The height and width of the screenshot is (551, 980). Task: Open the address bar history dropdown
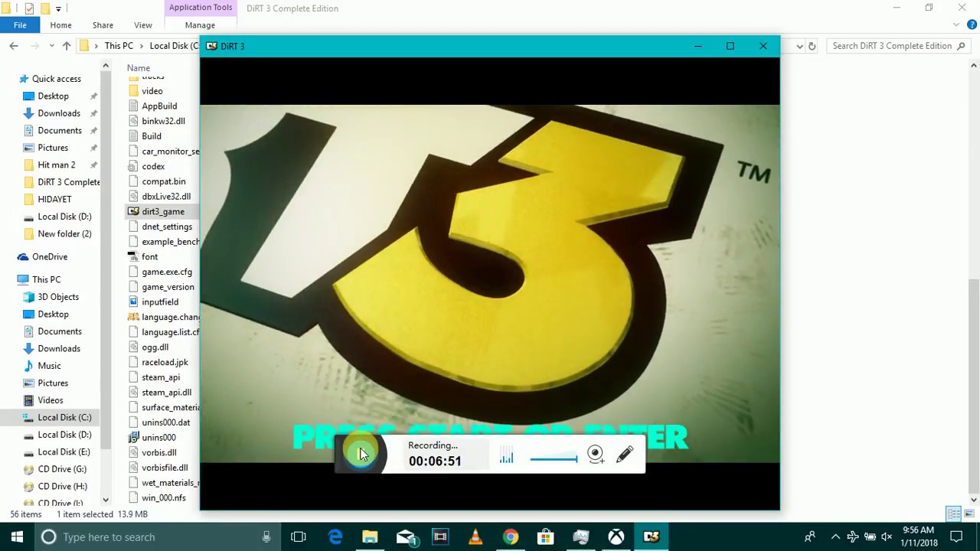click(799, 46)
